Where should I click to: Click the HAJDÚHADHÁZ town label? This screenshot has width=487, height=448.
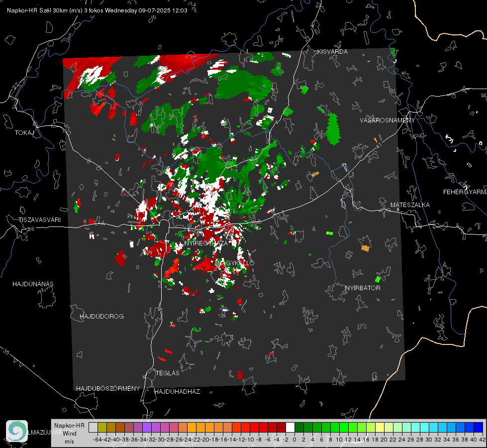pos(177,392)
